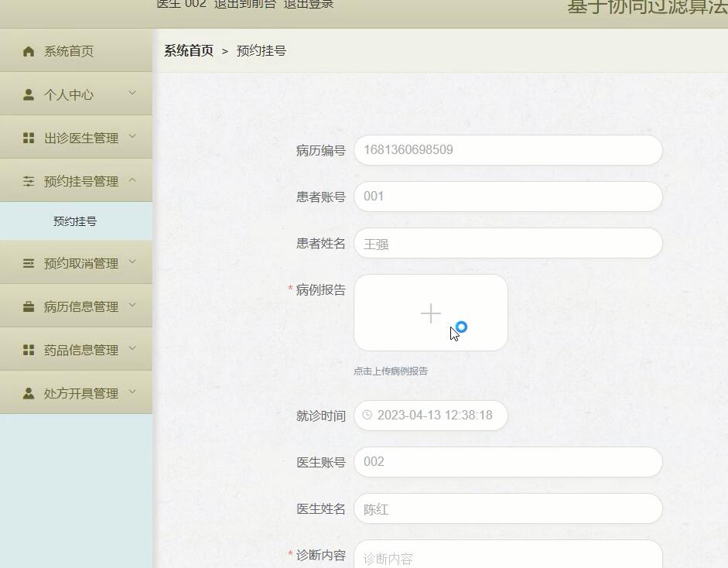Click the grid icon beside 出诊医生管理

(29, 138)
